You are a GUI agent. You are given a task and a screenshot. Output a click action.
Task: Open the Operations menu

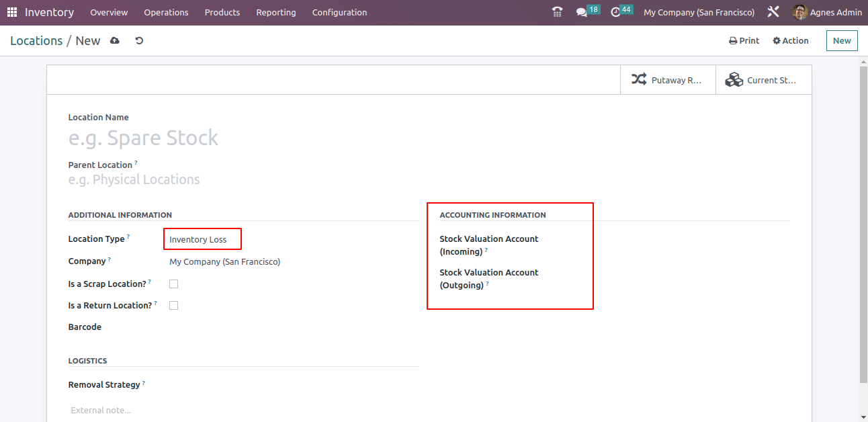pyautogui.click(x=166, y=13)
